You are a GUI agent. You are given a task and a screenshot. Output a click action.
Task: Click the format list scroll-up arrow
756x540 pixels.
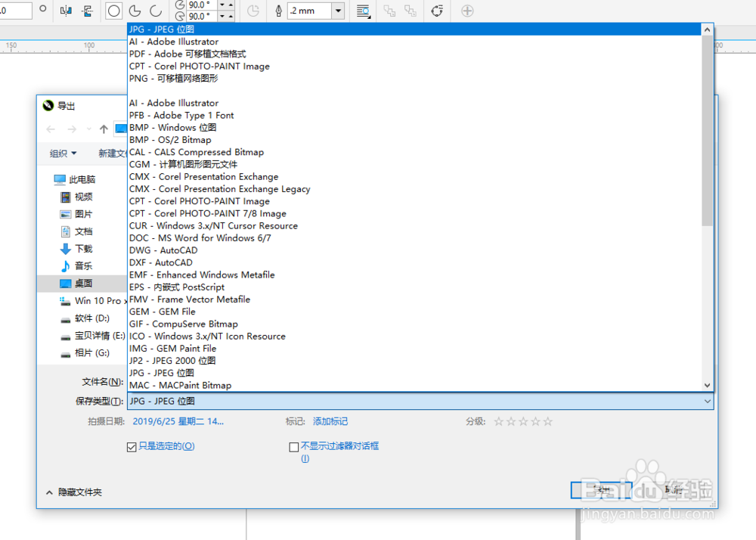(x=708, y=30)
